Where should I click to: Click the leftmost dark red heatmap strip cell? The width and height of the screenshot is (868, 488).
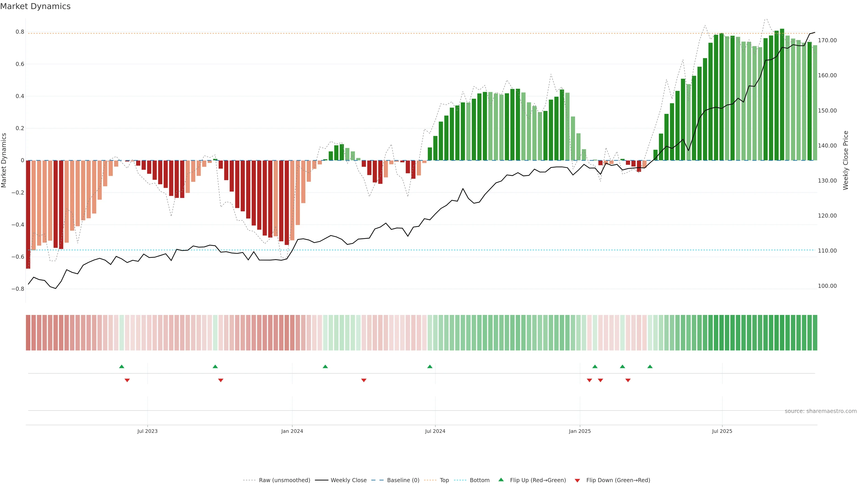coord(28,332)
